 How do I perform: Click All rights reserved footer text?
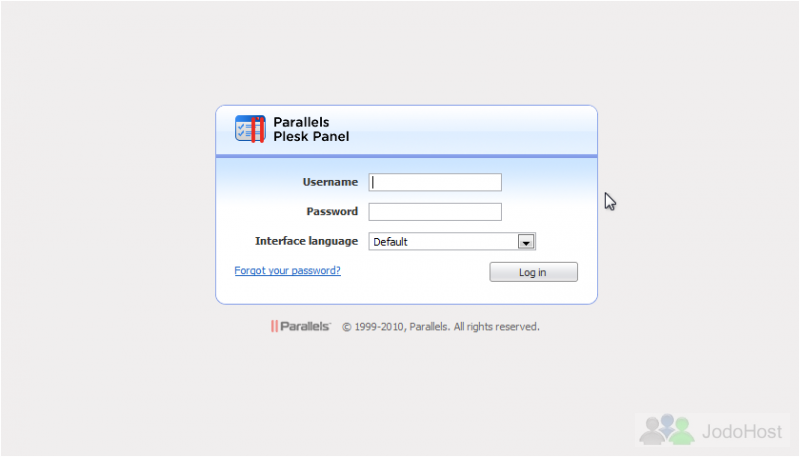click(496, 327)
